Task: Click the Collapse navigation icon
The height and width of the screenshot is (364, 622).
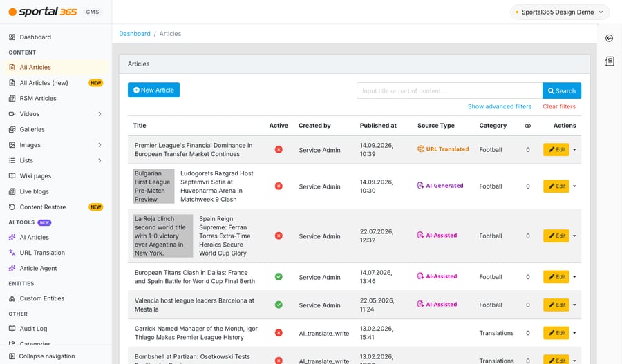Action: [x=12, y=356]
